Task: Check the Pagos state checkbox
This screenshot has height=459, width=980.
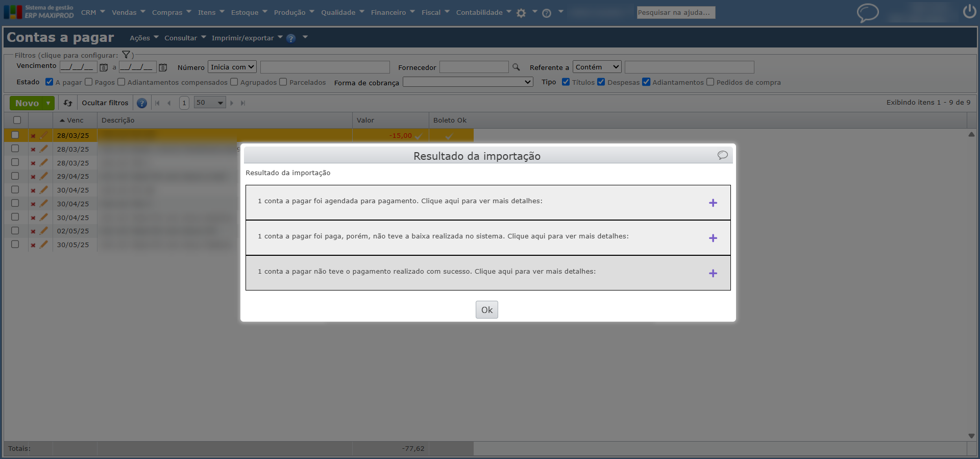Action: (x=88, y=82)
